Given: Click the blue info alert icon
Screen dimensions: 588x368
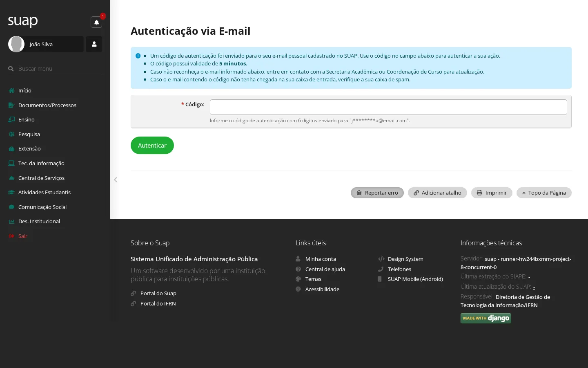Looking at the screenshot, I should pyautogui.click(x=138, y=56).
